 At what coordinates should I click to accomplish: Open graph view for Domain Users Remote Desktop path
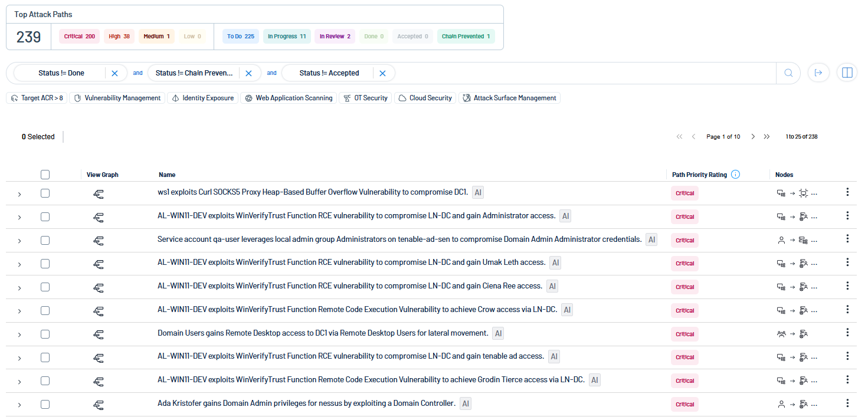coord(99,334)
